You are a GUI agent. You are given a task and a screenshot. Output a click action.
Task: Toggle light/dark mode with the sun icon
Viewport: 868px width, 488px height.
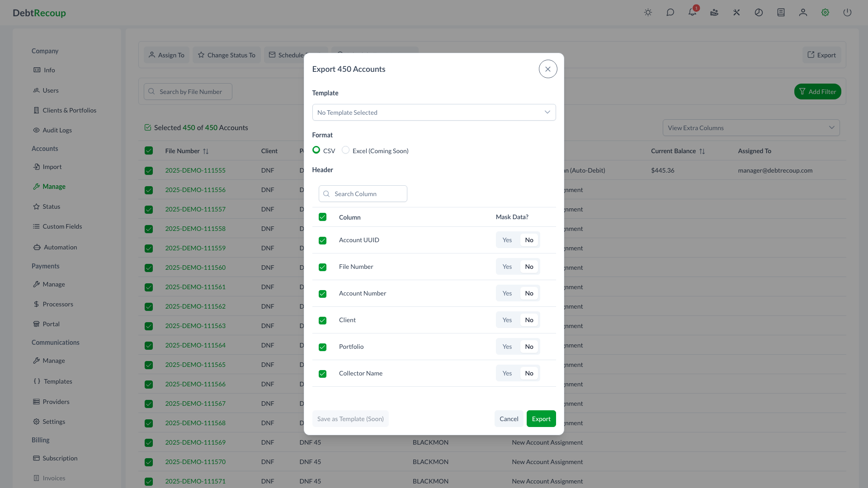[648, 12]
